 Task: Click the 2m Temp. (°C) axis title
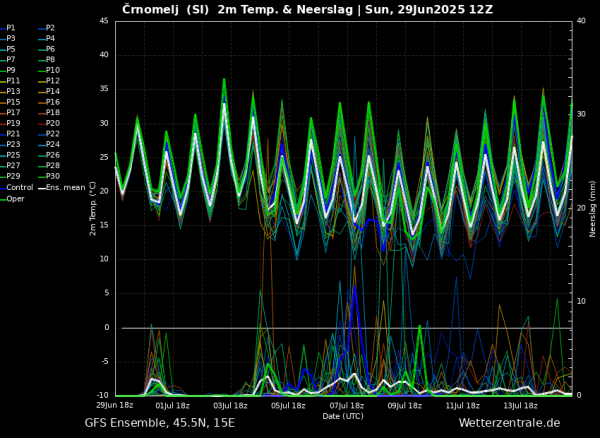coord(93,208)
